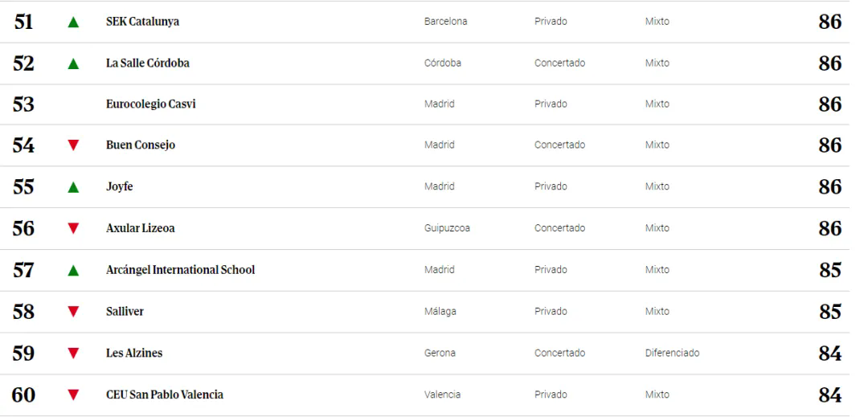Open CEU San Pablo Valencia entry

click(x=165, y=395)
